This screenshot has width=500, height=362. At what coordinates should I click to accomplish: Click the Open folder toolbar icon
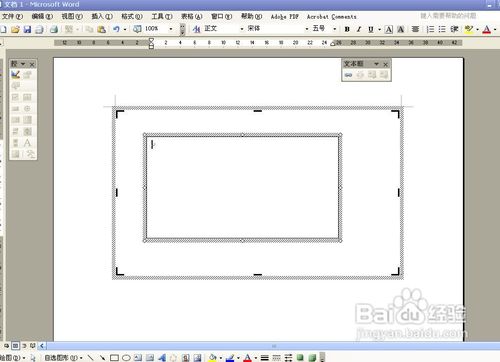(15, 29)
